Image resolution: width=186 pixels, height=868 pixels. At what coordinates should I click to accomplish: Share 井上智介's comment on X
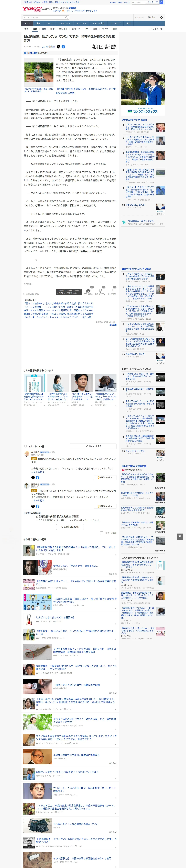tap(33, 477)
